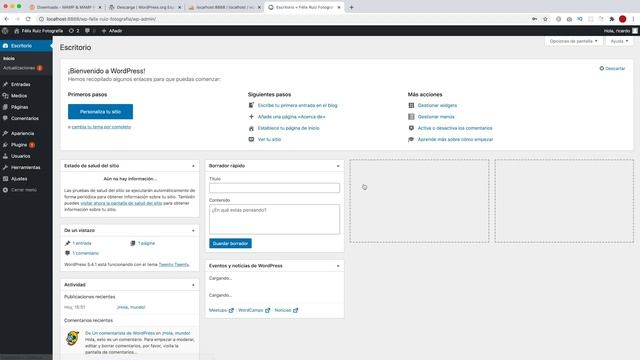Open Herramientas in the sidebar
640x360 pixels.
(x=26, y=167)
